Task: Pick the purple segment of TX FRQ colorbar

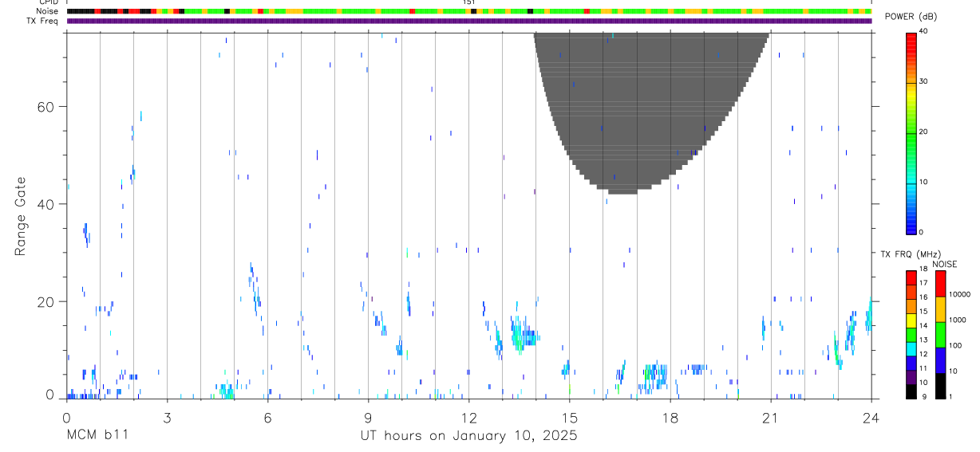Action: (x=911, y=376)
